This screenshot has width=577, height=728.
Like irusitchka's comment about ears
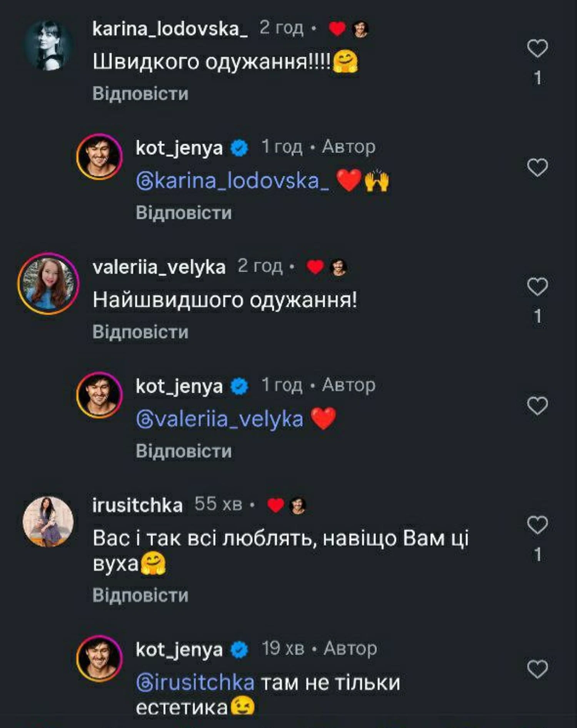[537, 525]
